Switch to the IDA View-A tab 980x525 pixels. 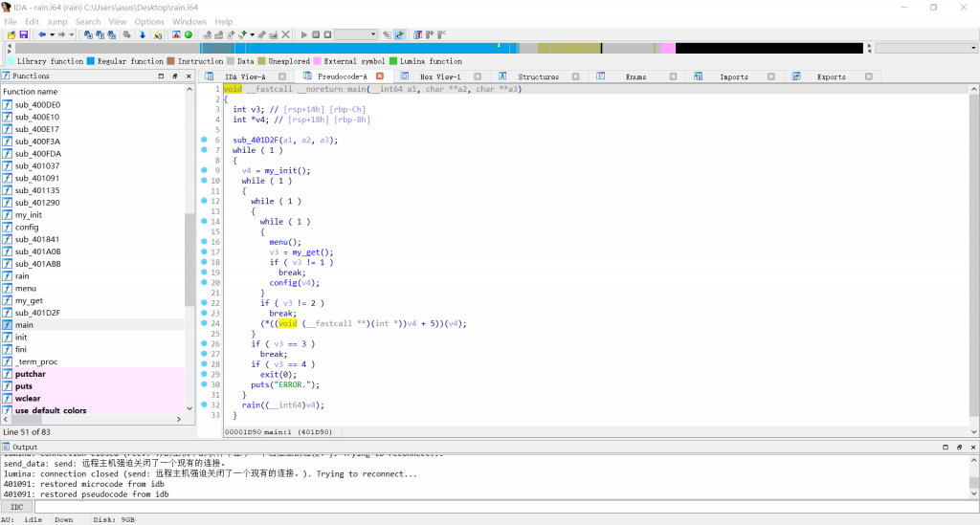tap(245, 77)
